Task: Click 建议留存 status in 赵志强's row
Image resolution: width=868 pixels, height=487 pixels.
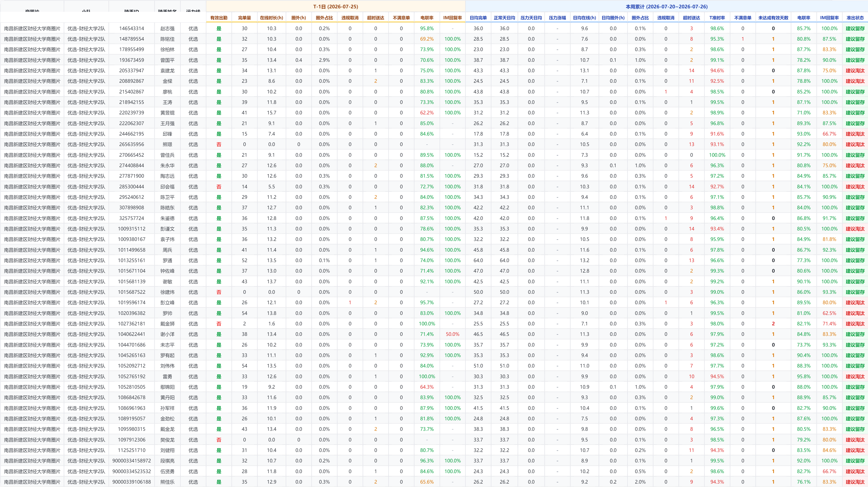Action: click(855, 29)
